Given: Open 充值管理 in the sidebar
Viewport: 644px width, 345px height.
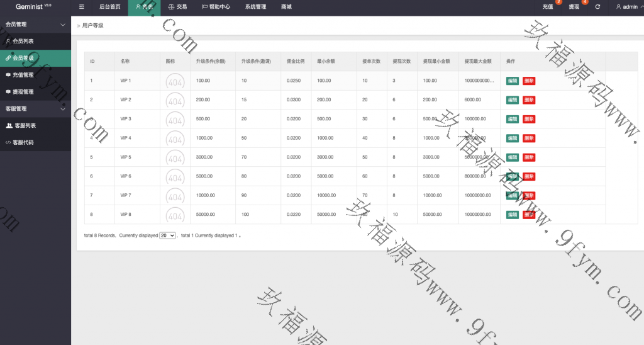Looking at the screenshot, I should tap(23, 75).
